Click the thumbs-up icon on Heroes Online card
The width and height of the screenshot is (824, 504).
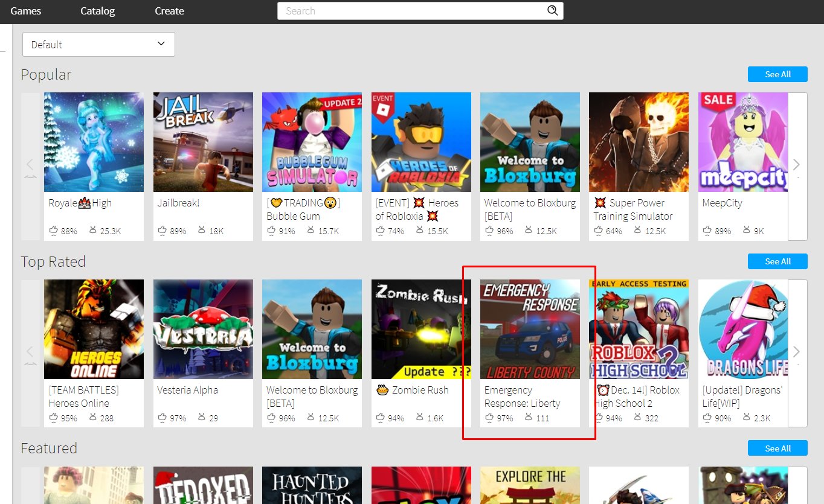53,418
